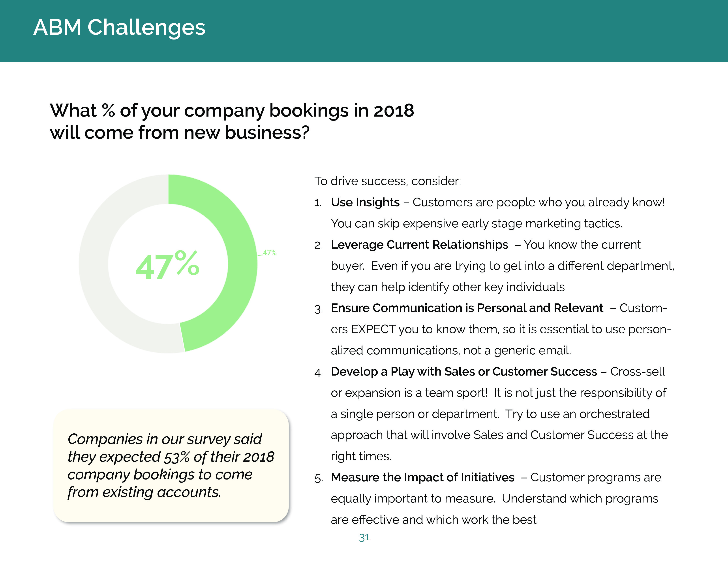
Task: Click the page number 31 at the bottom
Action: (364, 537)
